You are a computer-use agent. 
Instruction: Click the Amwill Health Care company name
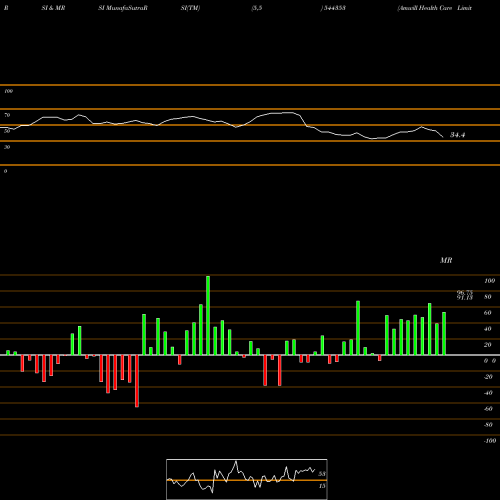click(x=434, y=8)
